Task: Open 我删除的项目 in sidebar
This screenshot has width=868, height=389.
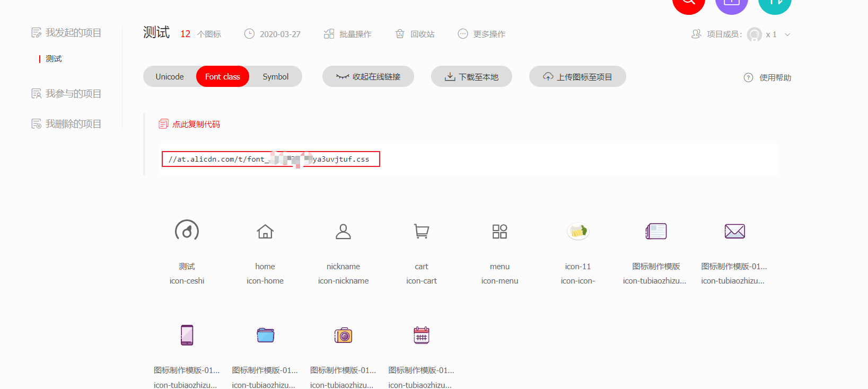Action: [66, 124]
